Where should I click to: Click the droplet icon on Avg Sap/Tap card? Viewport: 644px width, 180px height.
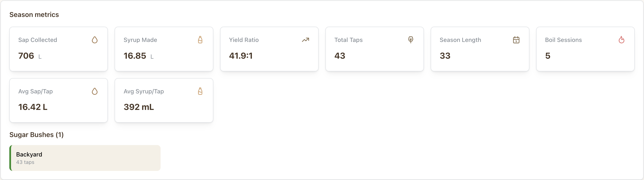click(x=94, y=91)
